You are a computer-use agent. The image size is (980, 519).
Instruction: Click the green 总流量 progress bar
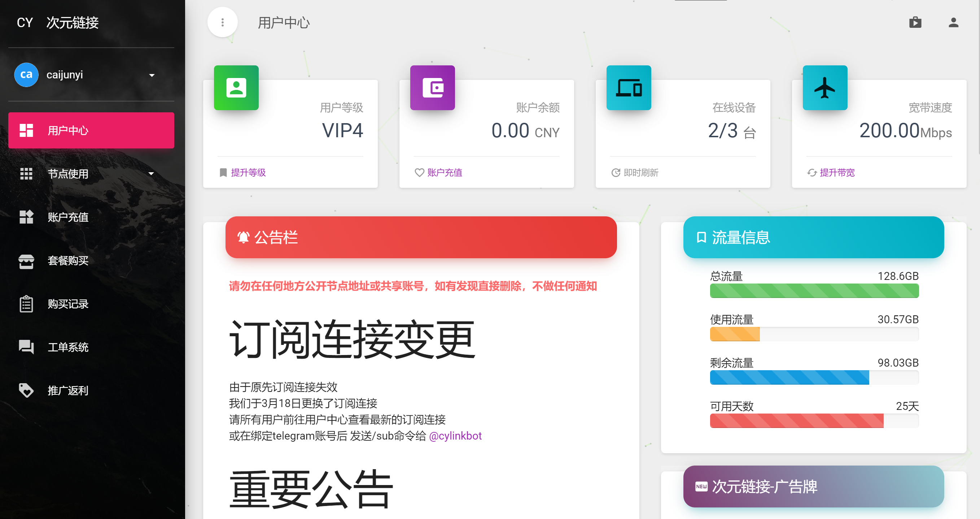814,290
